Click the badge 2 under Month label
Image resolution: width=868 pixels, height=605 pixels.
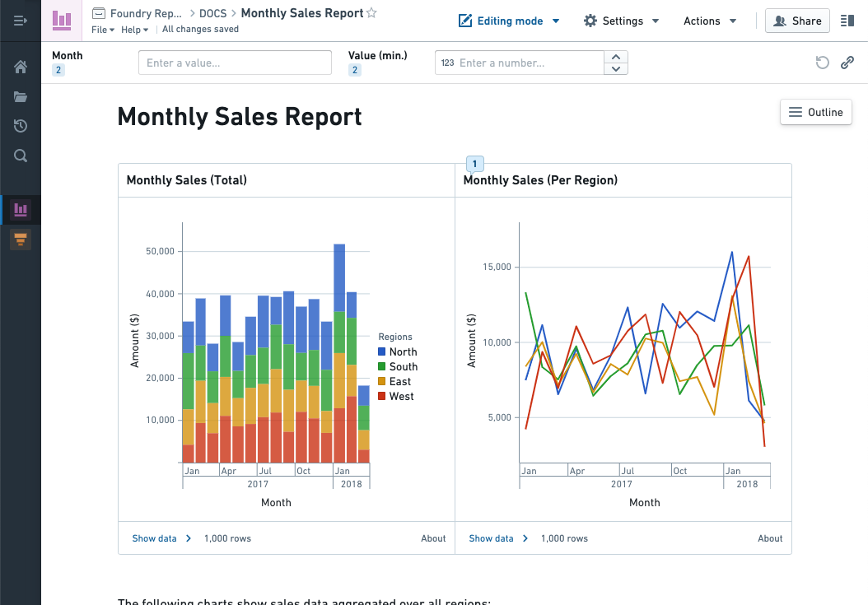(x=58, y=70)
